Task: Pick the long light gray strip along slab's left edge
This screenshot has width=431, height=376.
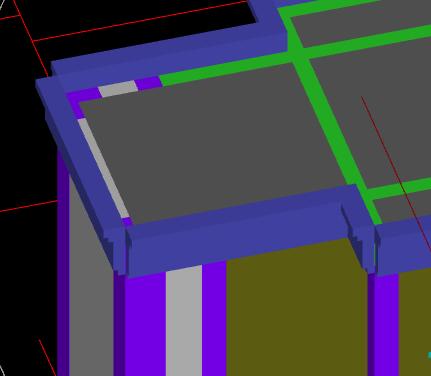Action: tap(103, 168)
